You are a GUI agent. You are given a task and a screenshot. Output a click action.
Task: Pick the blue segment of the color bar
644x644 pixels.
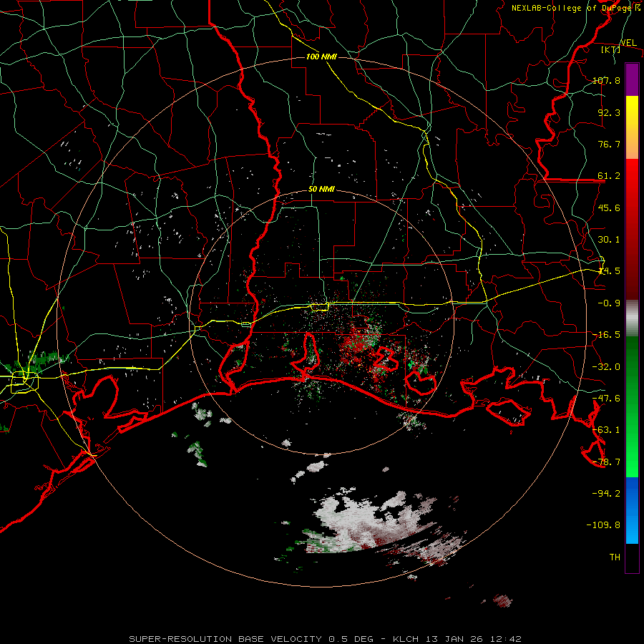[x=632, y=510]
